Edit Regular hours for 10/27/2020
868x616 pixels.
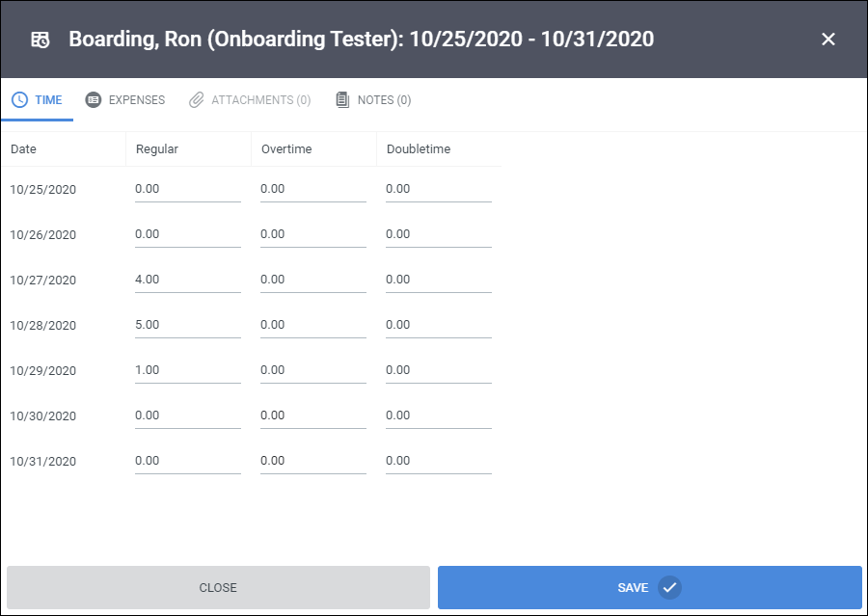pyautogui.click(x=188, y=281)
